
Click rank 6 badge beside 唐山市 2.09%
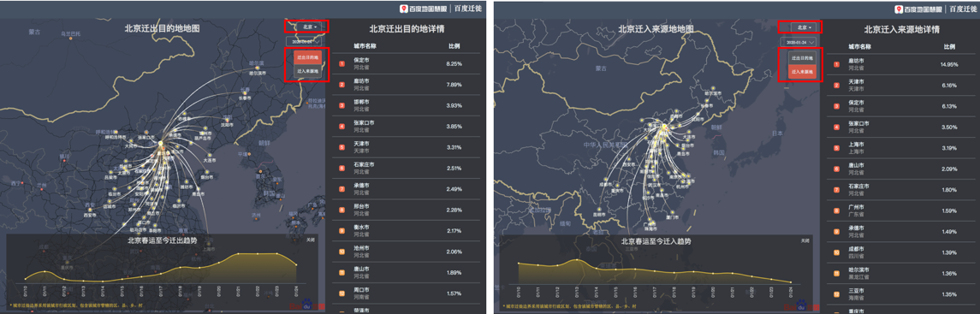(837, 169)
